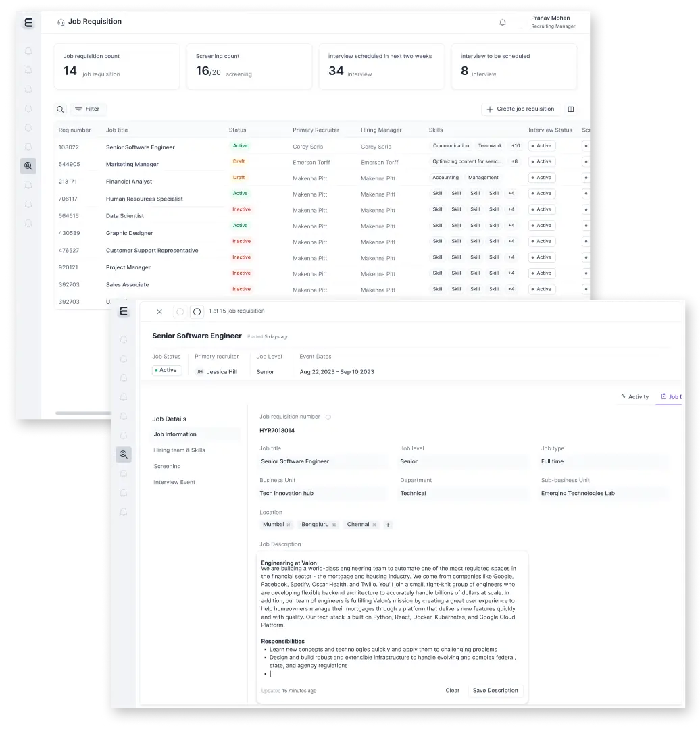Save the job description with Save Description
700x732 pixels.
[x=495, y=691]
